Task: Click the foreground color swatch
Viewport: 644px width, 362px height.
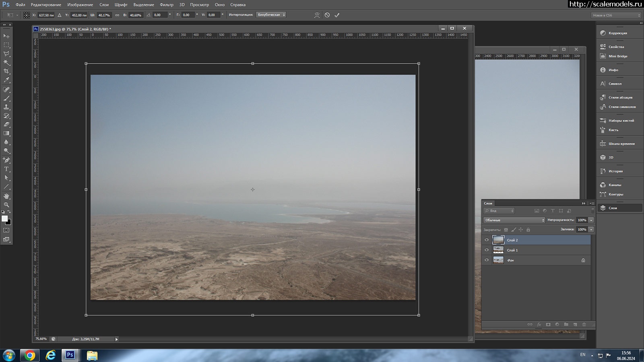Action: pyautogui.click(x=4, y=218)
